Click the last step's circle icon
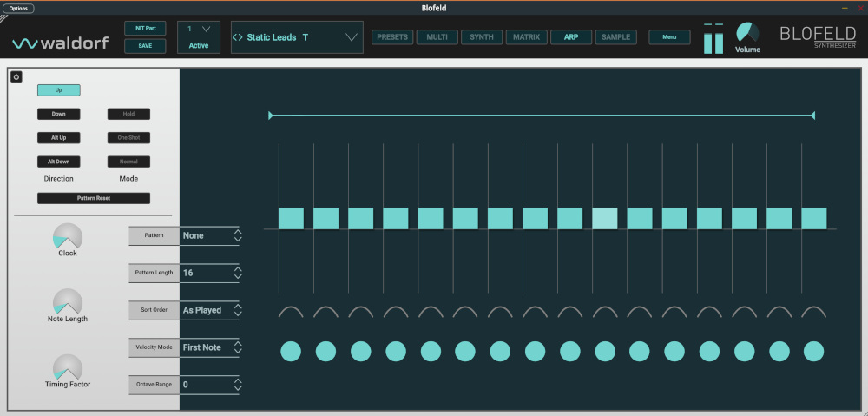The width and height of the screenshot is (868, 416). [813, 351]
